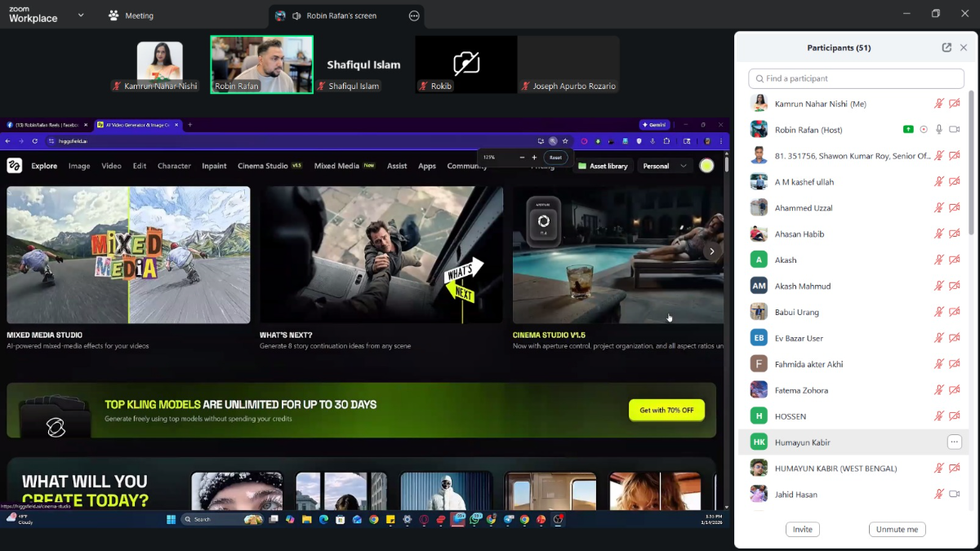Select the Robin Rafan's screen tab
This screenshot has height=551, width=980.
[341, 16]
